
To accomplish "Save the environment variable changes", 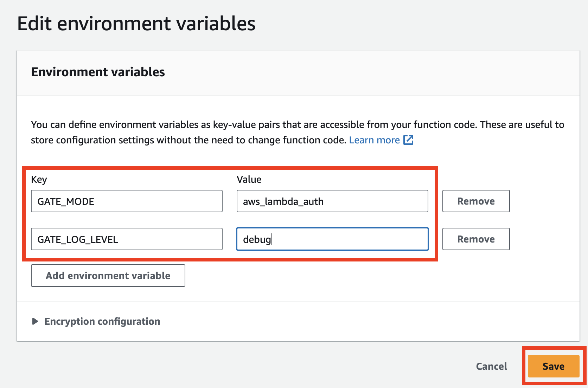I will pos(553,366).
